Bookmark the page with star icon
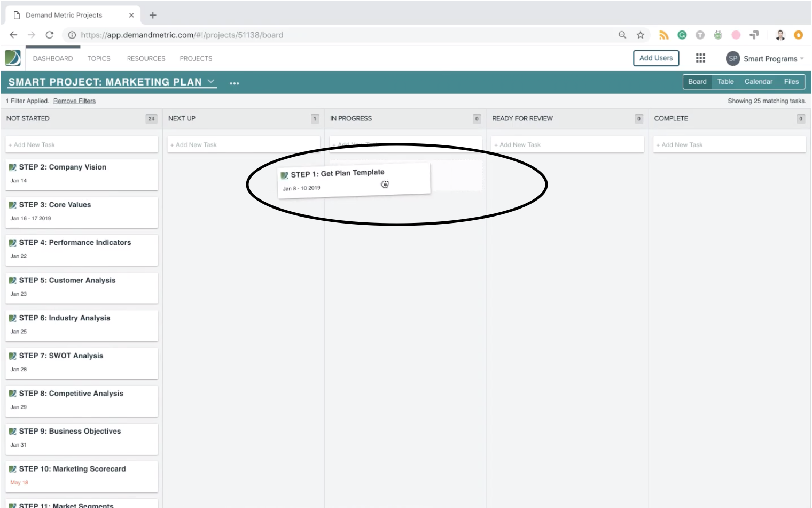The width and height of the screenshot is (812, 508). click(640, 35)
